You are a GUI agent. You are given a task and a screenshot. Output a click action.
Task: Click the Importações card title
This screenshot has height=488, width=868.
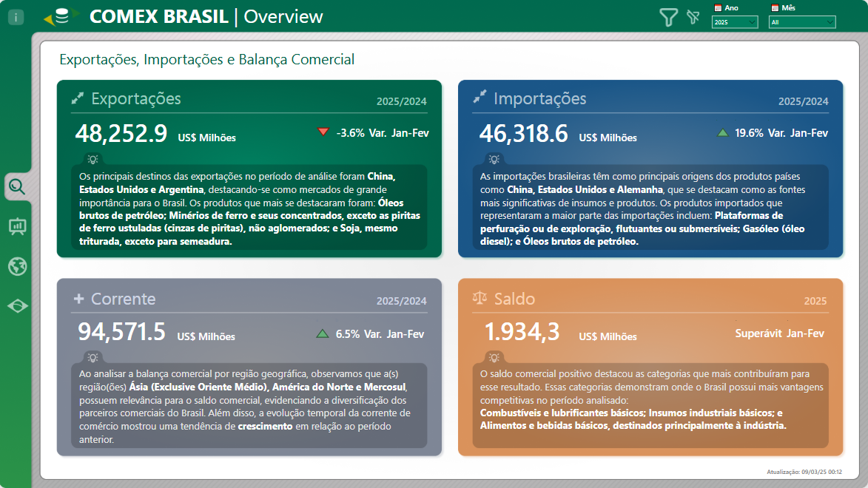[539, 98]
